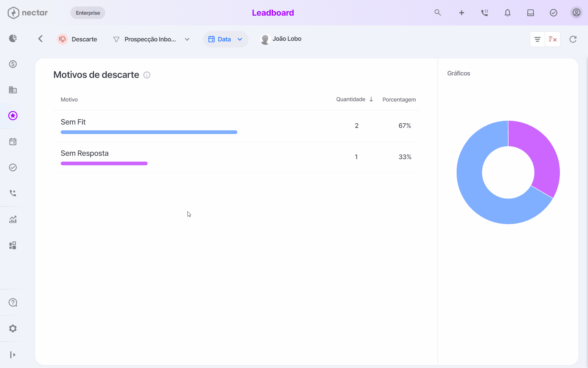Click the Enterprise plan badge
The height and width of the screenshot is (368, 588).
point(88,13)
